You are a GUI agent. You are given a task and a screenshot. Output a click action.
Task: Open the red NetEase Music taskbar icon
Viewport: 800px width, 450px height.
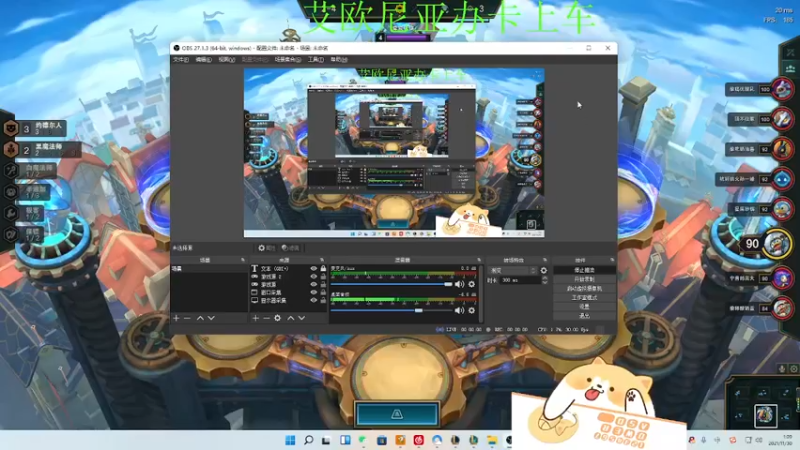418,440
